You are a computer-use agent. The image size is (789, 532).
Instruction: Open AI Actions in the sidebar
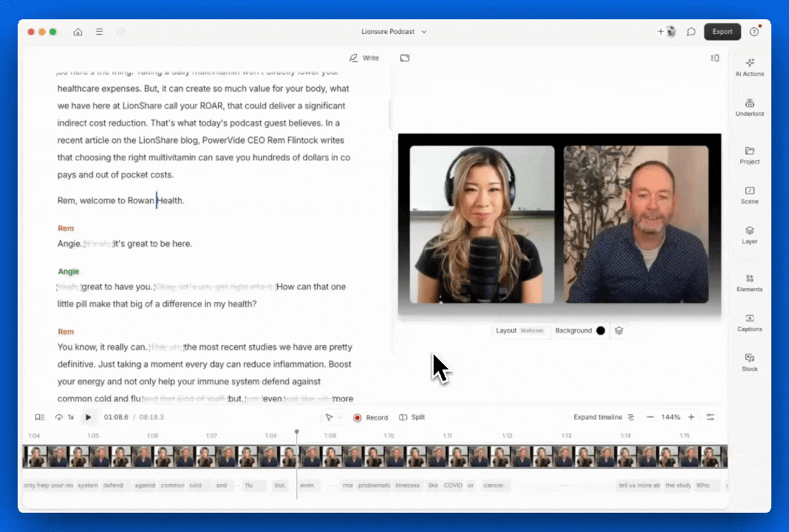click(750, 67)
